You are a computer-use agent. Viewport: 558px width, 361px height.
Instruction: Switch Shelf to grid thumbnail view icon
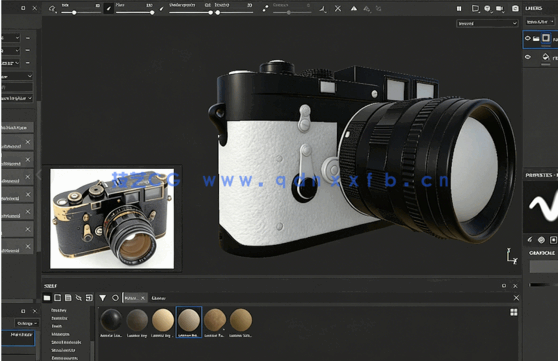tap(514, 313)
